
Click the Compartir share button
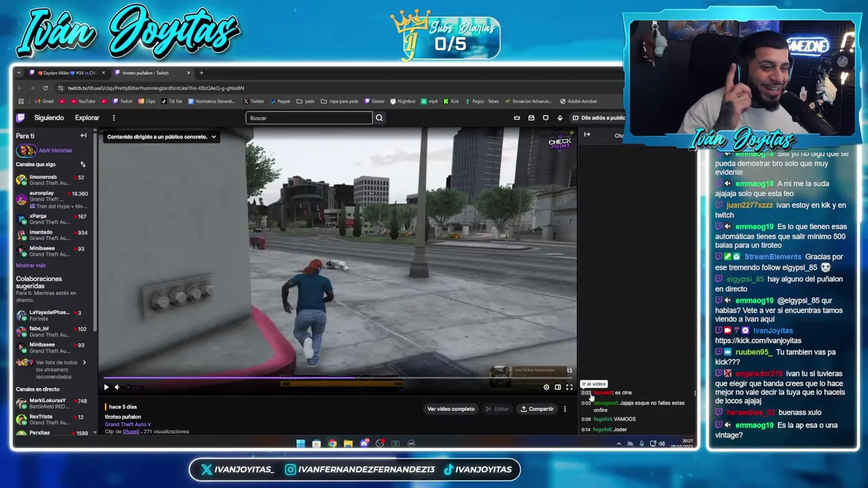pos(537,409)
